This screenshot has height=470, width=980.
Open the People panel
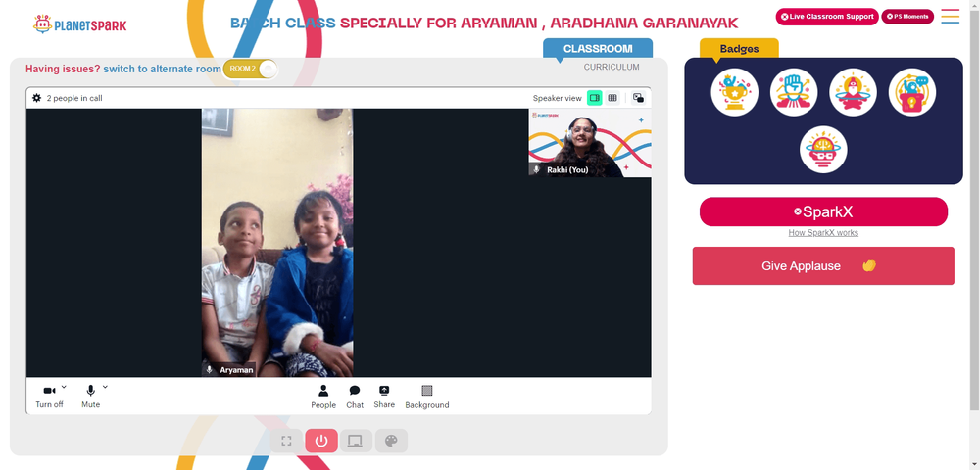323,397
